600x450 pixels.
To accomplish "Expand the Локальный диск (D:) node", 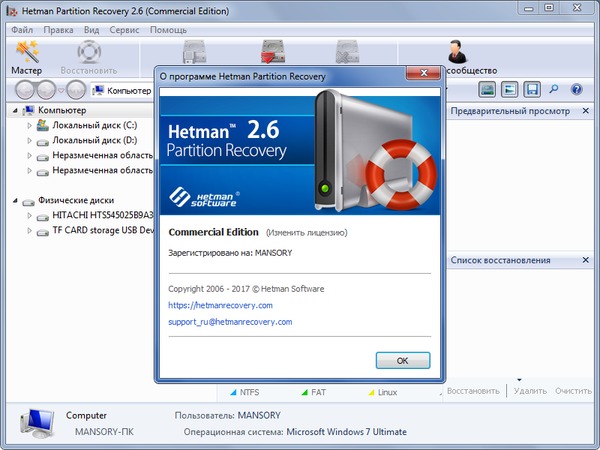I will point(27,141).
